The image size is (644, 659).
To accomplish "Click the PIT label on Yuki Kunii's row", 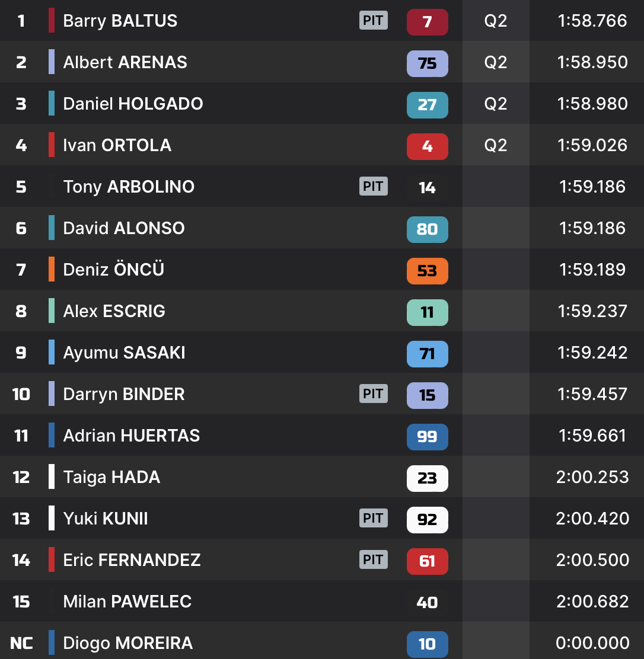I will [x=373, y=519].
